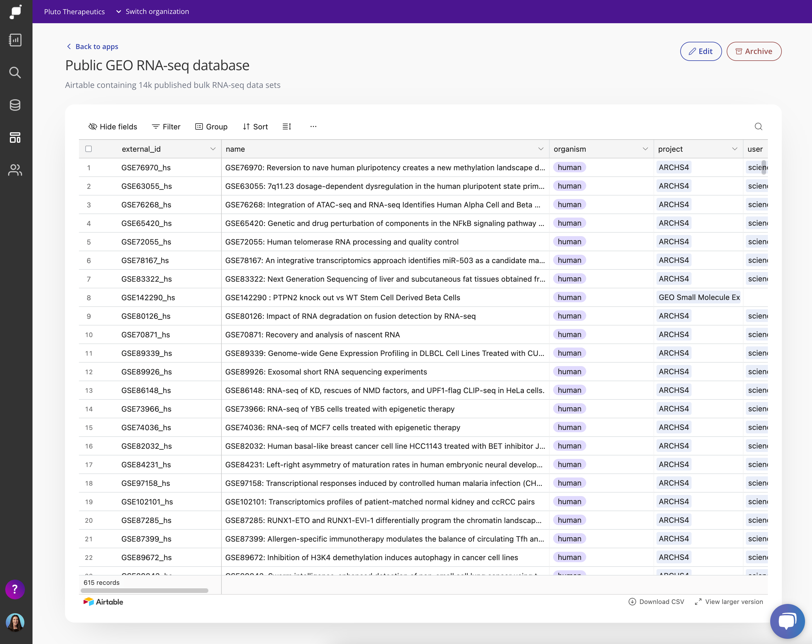The height and width of the screenshot is (644, 812).
Task: Expand the external_id column dropdown
Action: [213, 149]
